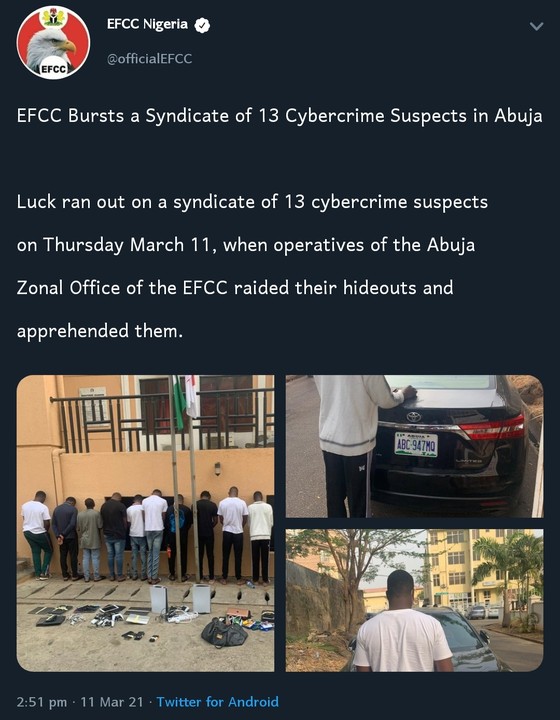Click the ABC 947MQ license plate in photo

[416, 444]
